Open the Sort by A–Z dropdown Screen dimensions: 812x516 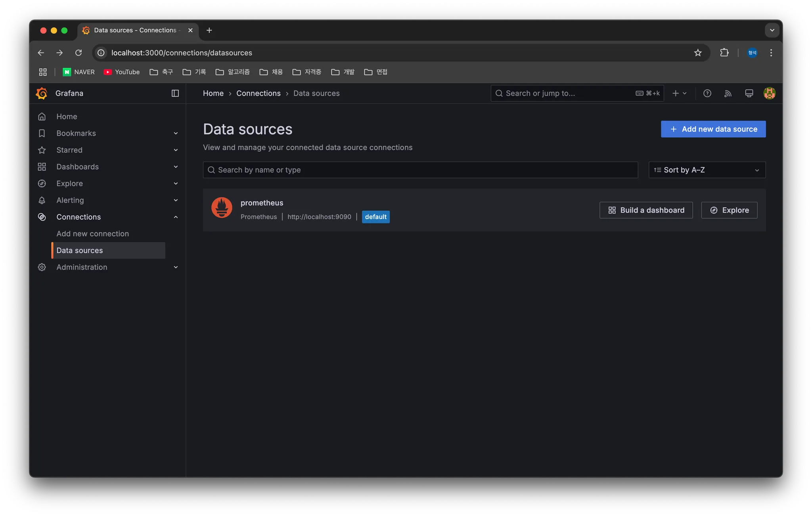pyautogui.click(x=707, y=170)
